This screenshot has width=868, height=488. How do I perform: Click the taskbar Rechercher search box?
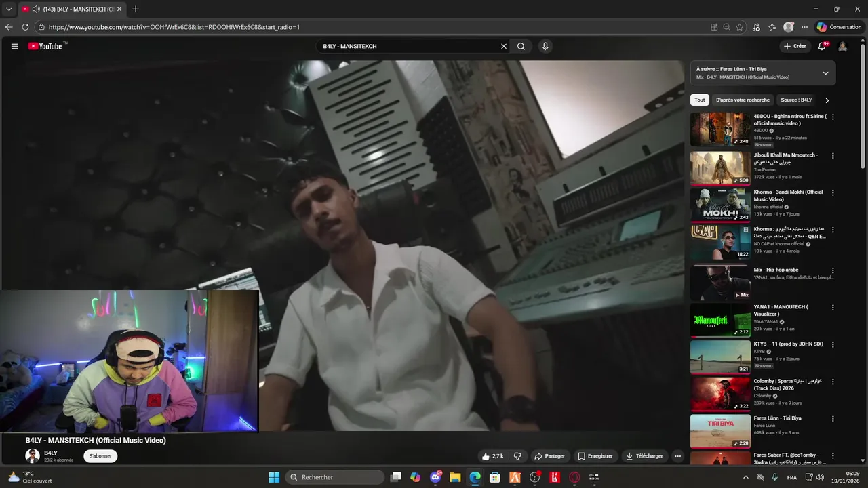[335, 477]
